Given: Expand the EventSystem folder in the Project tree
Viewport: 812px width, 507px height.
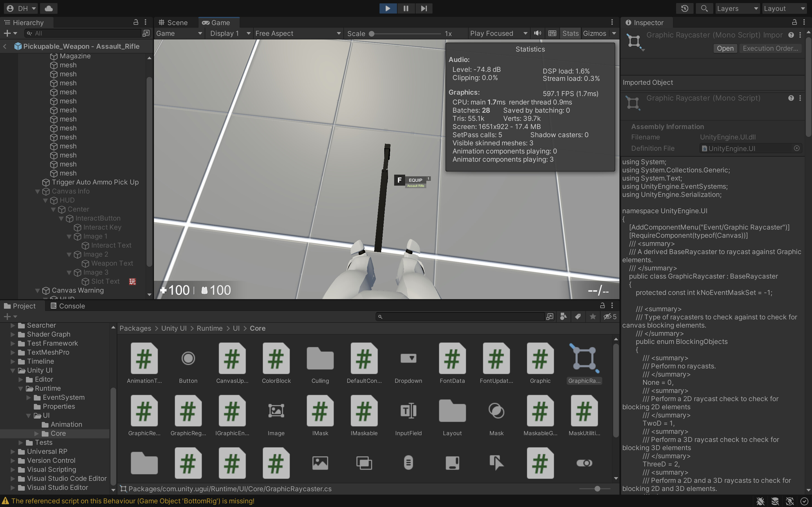Looking at the screenshot, I should pos(29,397).
